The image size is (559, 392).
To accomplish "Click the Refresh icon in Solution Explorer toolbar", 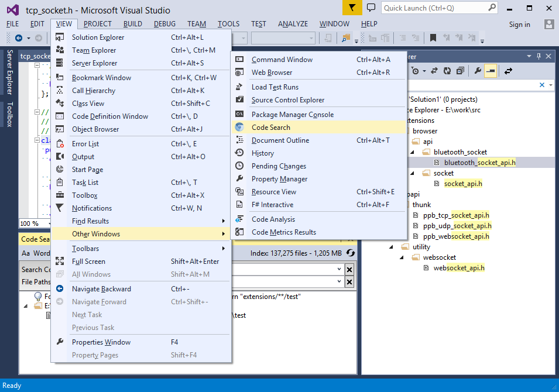I will click(x=447, y=71).
